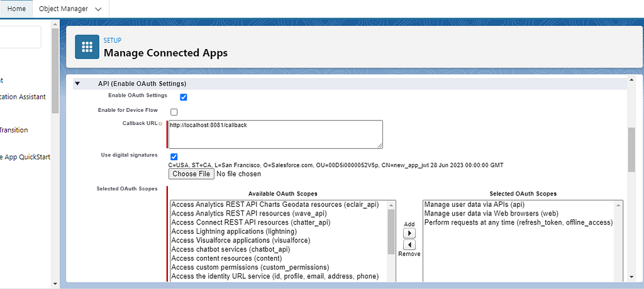The image size is (644, 289).
Task: Click the Manage Connected Apps grid icon
Action: [87, 46]
